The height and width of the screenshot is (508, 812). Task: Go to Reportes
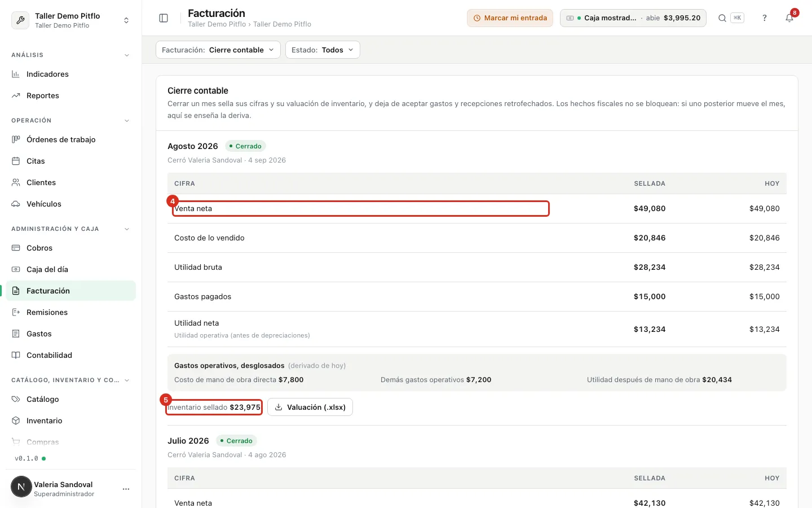click(71, 95)
